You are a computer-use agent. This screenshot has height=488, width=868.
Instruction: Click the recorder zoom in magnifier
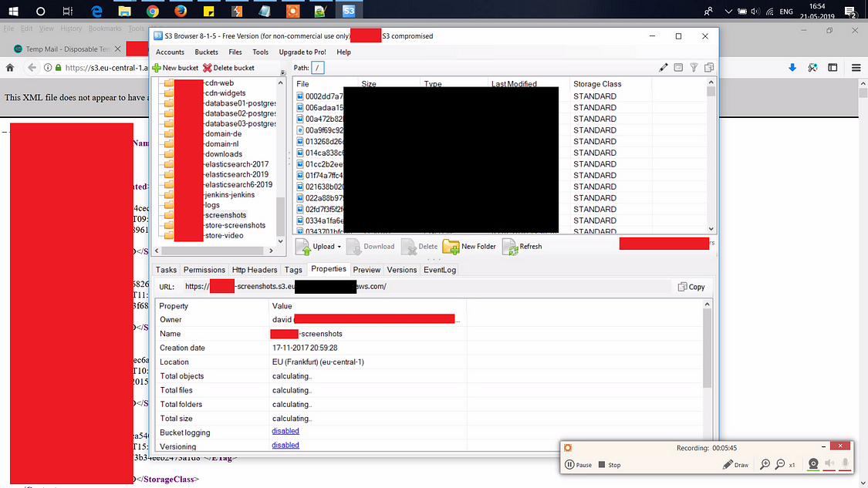tap(765, 465)
